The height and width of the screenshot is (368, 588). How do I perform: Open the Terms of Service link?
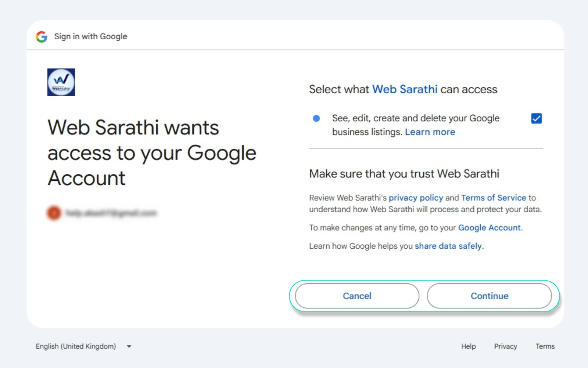tap(494, 198)
